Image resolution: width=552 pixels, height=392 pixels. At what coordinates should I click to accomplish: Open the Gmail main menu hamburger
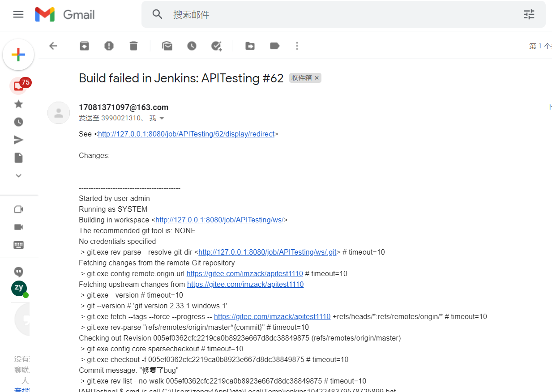coord(18,14)
